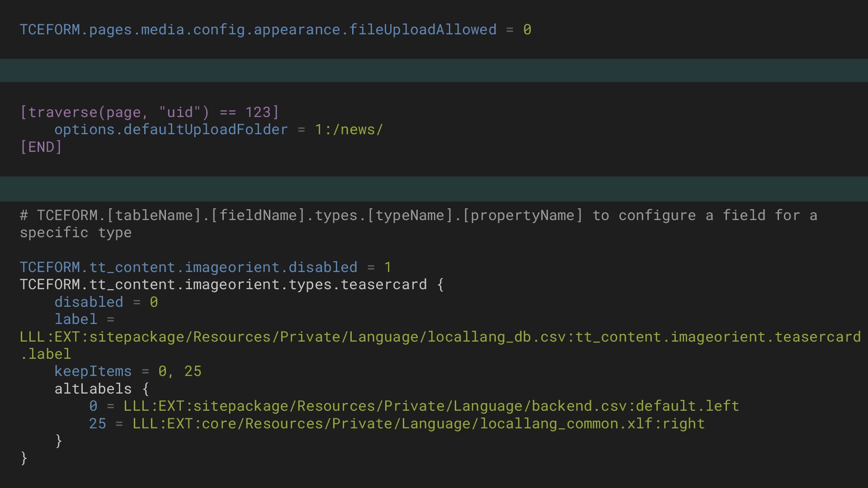Click the [END] condition marker
Screen dimensions: 868x488
point(41,147)
